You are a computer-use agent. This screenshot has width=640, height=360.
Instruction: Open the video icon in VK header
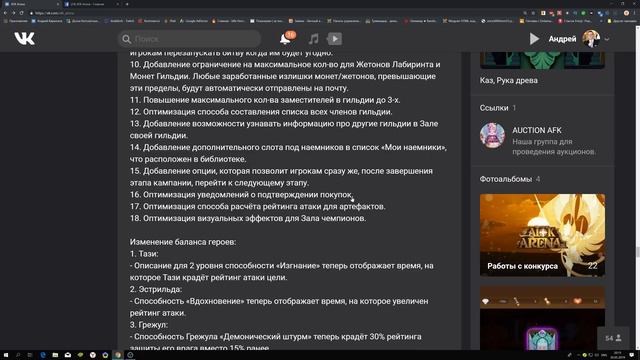click(334, 39)
